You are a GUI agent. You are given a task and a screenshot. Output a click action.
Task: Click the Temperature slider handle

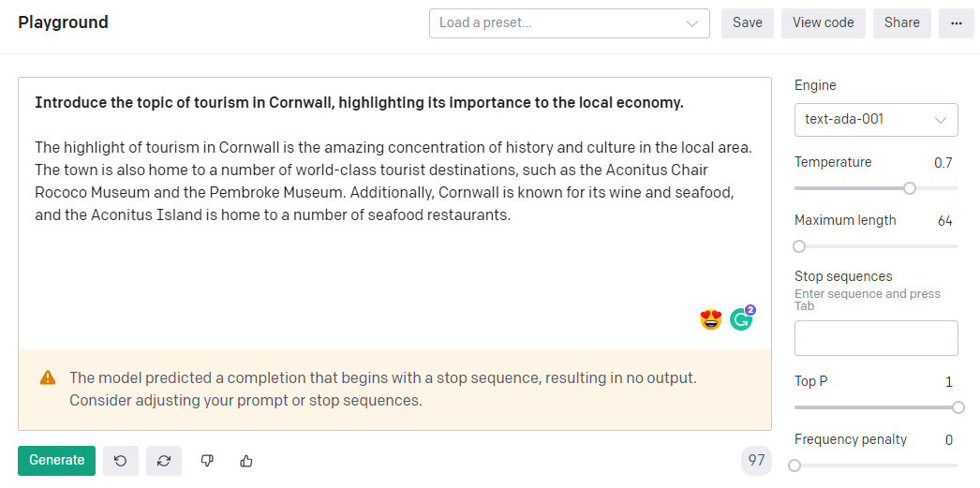coord(910,188)
